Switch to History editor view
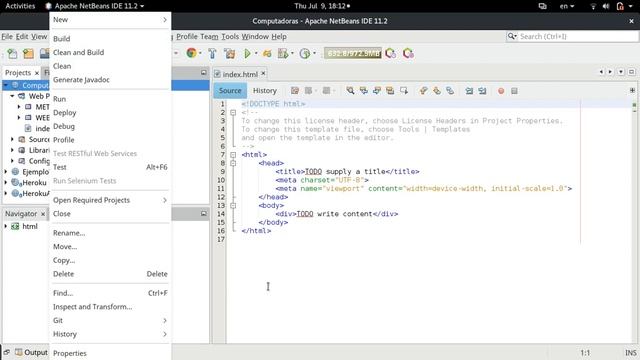This screenshot has width=640, height=360. coord(264,91)
